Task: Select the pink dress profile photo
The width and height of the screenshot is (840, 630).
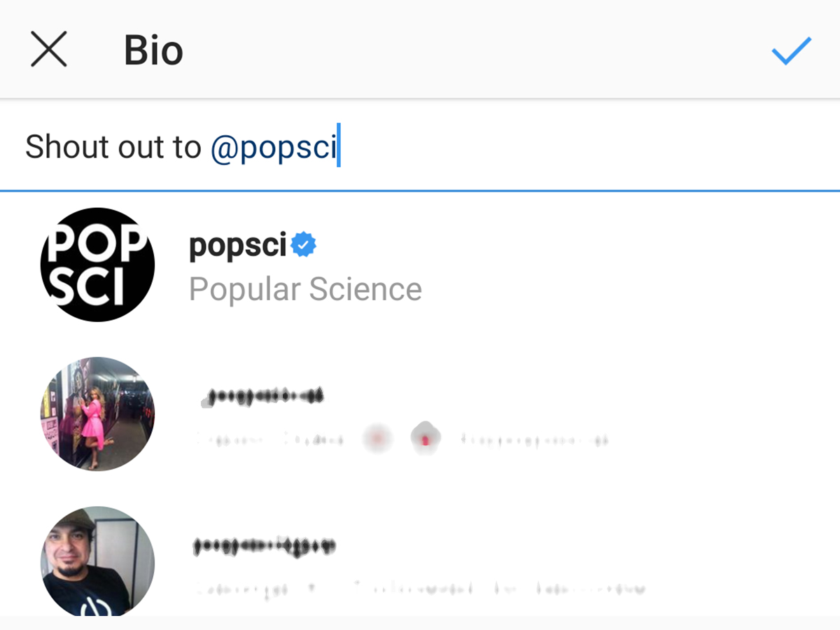Action: pos(97,414)
